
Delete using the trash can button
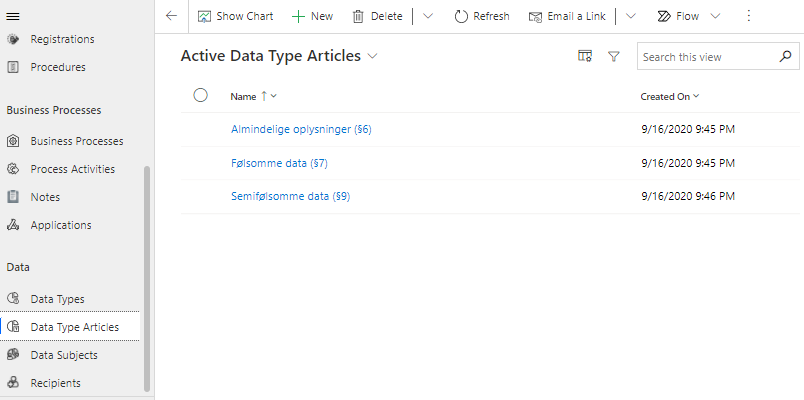(x=377, y=16)
